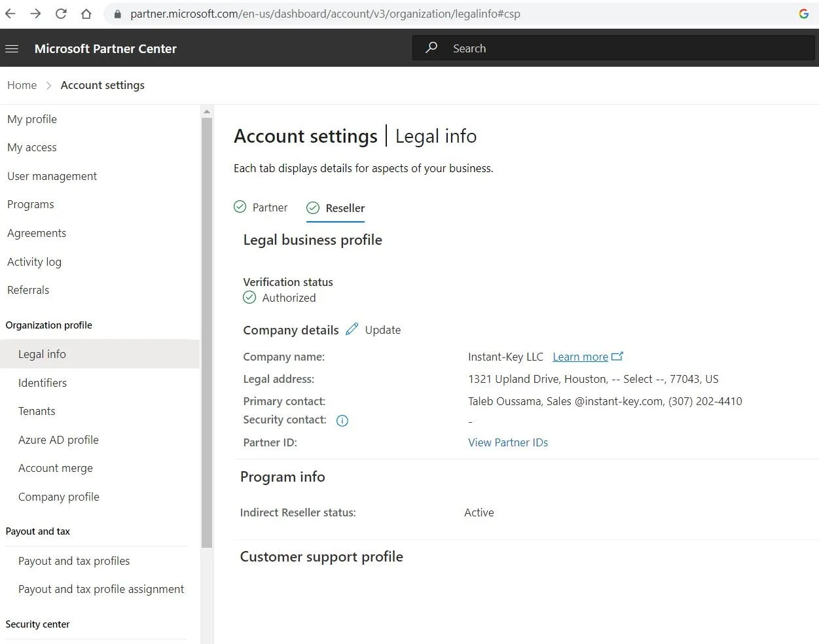819x644 pixels.
Task: Open View Partner IDs link
Action: pyautogui.click(x=507, y=442)
